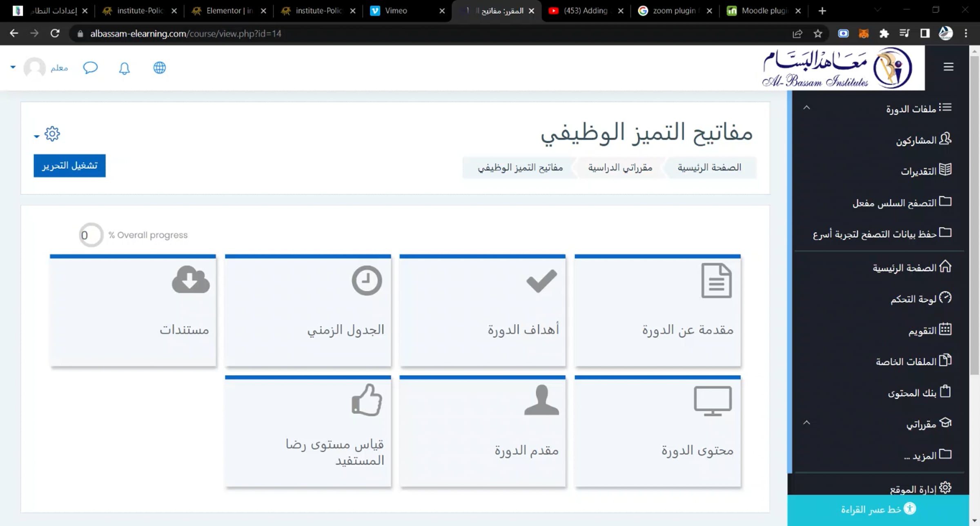Screen dimensions: 980x526
Task: Collapse the مقرراتي sidebar section
Action: [x=806, y=423]
